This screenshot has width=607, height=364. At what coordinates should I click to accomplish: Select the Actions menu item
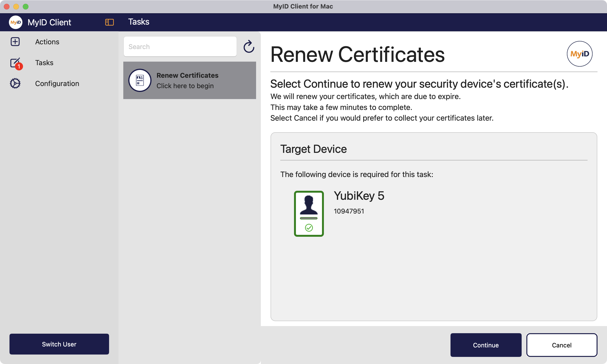tap(47, 42)
